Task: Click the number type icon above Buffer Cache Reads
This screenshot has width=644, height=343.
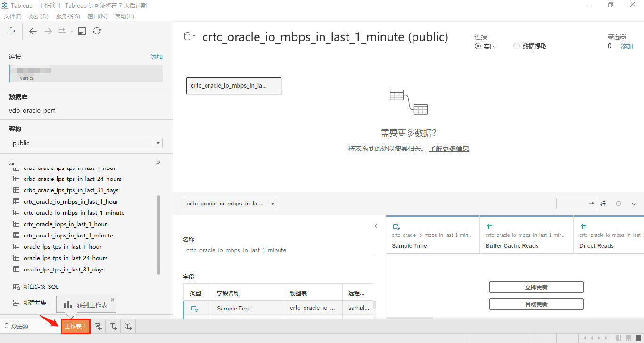Action: pos(489,227)
